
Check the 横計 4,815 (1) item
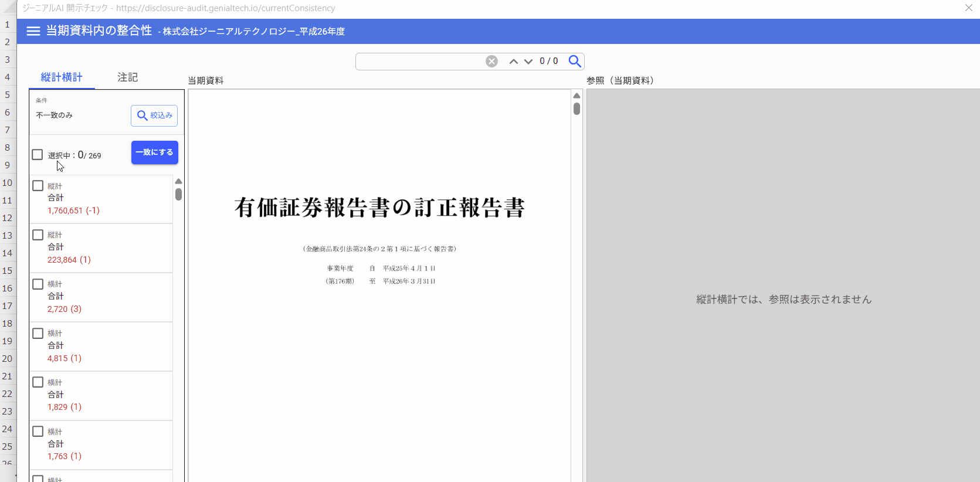[x=38, y=334]
